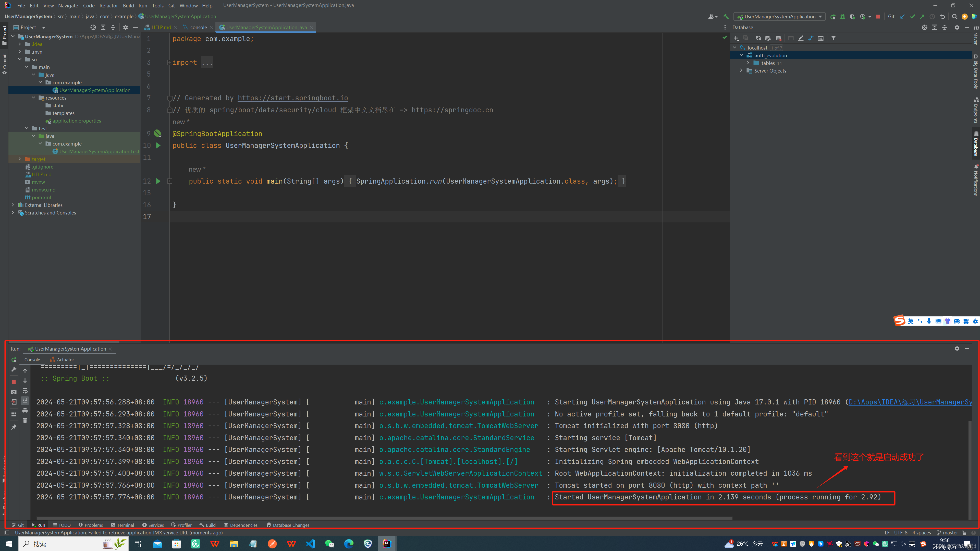Refresh the database data source
This screenshot has width=980, height=551.
(x=758, y=38)
